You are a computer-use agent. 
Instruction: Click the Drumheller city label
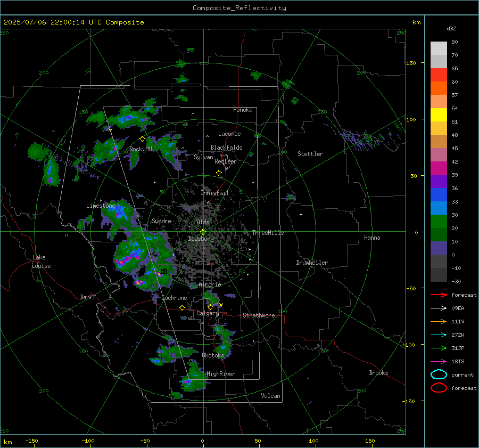tap(312, 263)
